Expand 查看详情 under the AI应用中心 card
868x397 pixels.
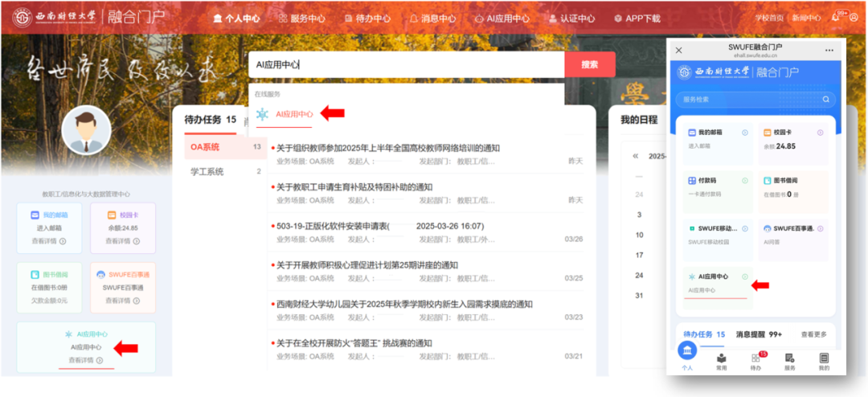point(85,360)
